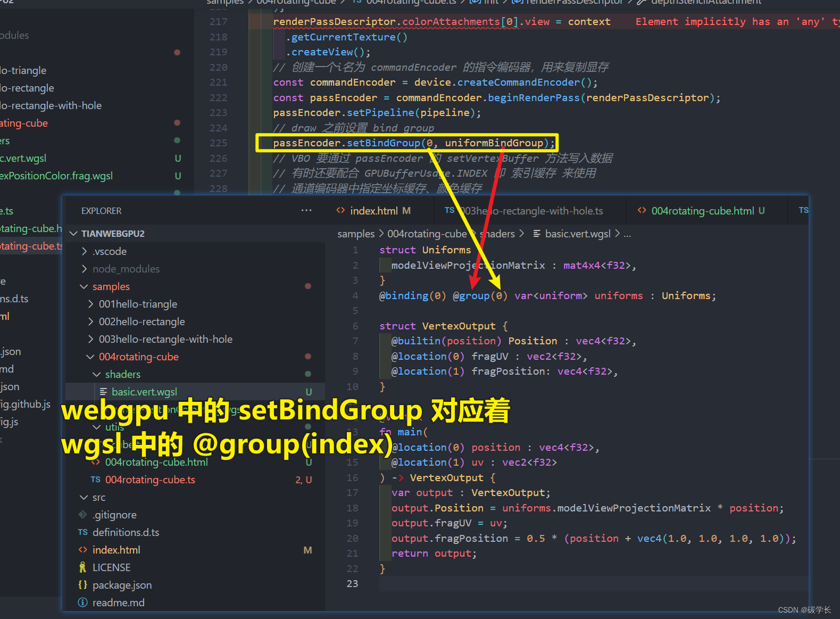Screen dimensions: 840x619
Task: Switch to the index.html editor tab
Action: pyautogui.click(x=373, y=211)
